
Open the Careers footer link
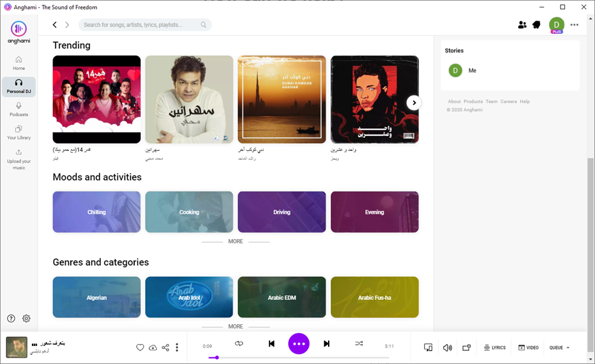[x=509, y=101]
